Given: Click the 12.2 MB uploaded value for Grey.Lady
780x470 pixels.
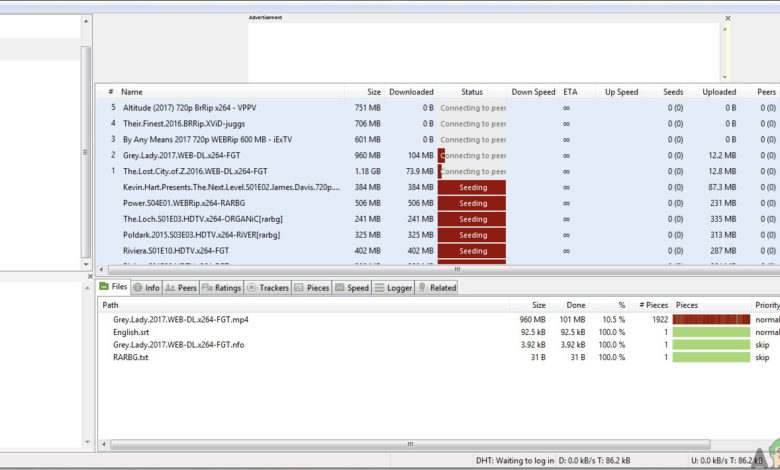Looking at the screenshot, I should (x=722, y=156).
